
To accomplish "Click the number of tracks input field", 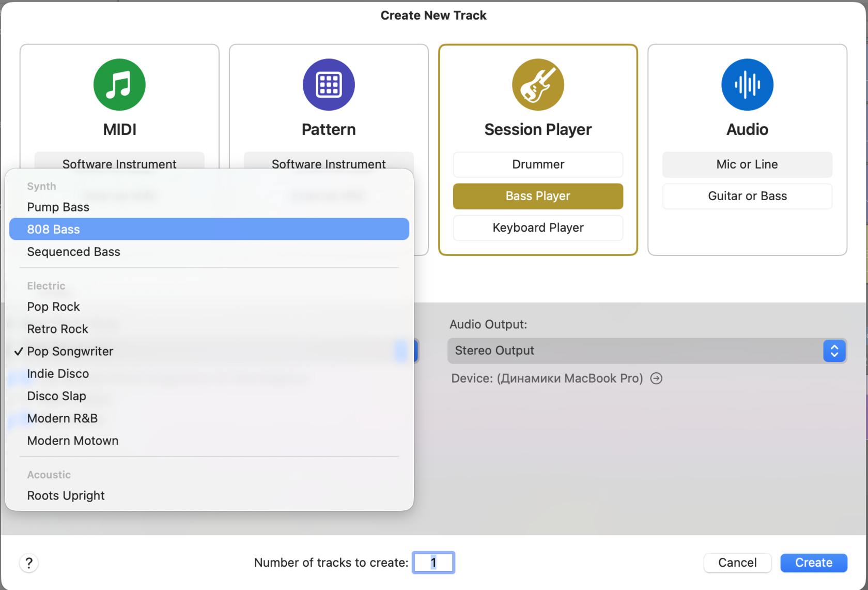I will [x=433, y=563].
